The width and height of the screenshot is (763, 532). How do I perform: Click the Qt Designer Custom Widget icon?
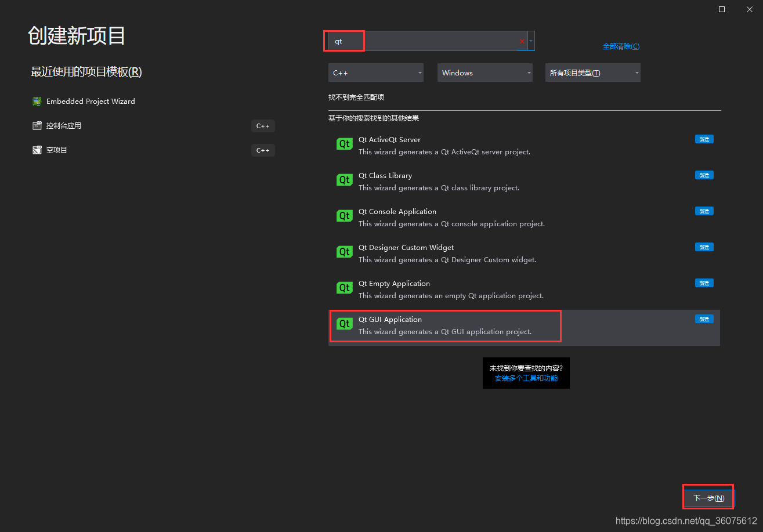pos(345,252)
